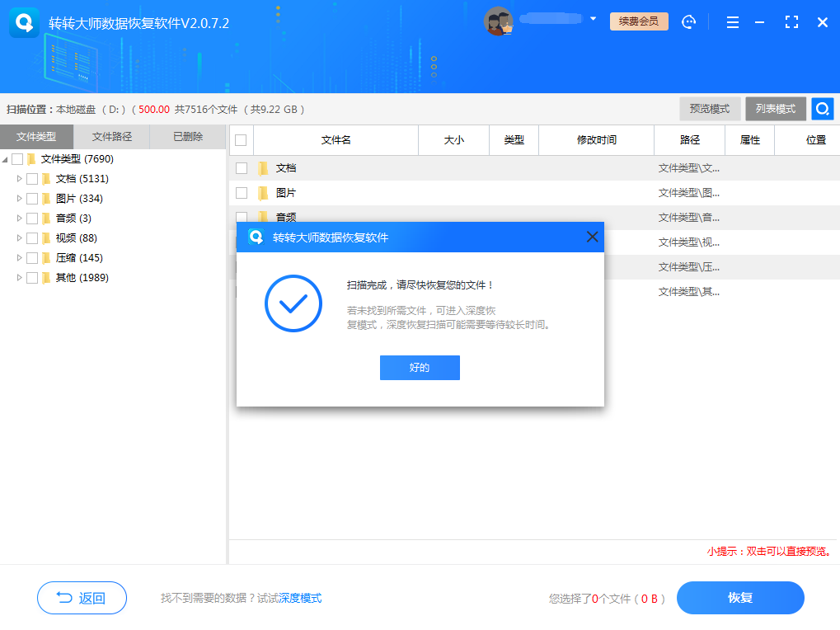Check the 视频 (88) checkbox
Image resolution: width=840 pixels, height=630 pixels.
pyautogui.click(x=31, y=237)
